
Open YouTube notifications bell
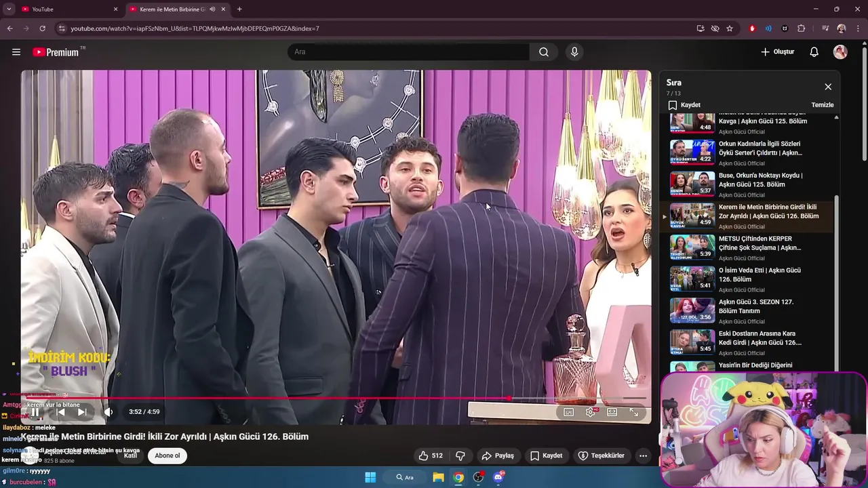(x=814, y=52)
